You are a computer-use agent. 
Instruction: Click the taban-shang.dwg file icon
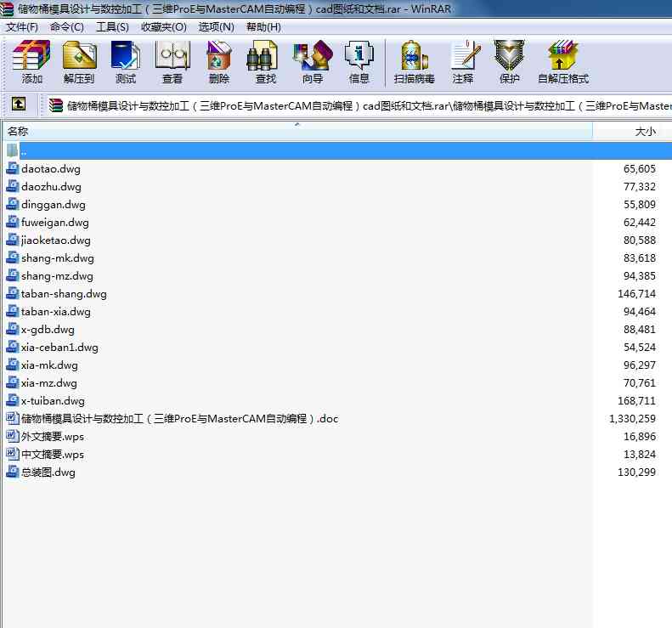pyautogui.click(x=13, y=294)
